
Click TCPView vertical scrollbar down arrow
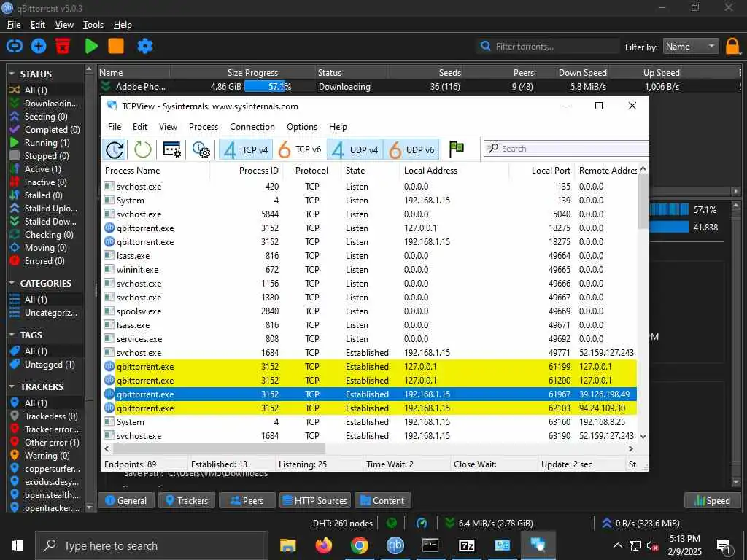point(643,436)
